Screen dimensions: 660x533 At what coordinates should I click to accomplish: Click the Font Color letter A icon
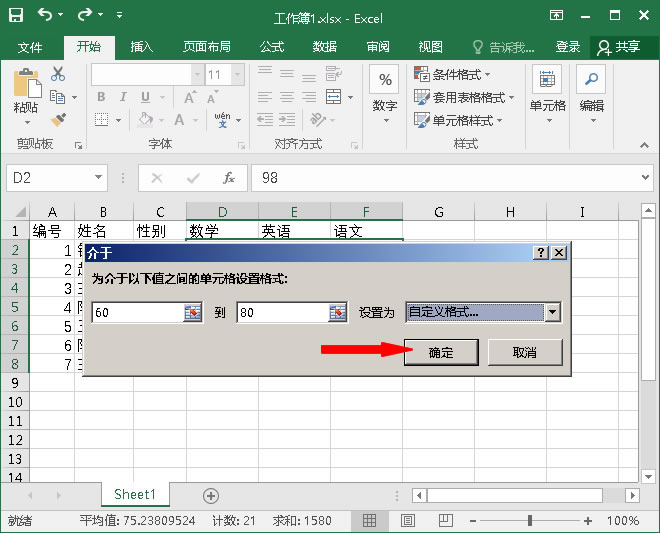[x=179, y=120]
